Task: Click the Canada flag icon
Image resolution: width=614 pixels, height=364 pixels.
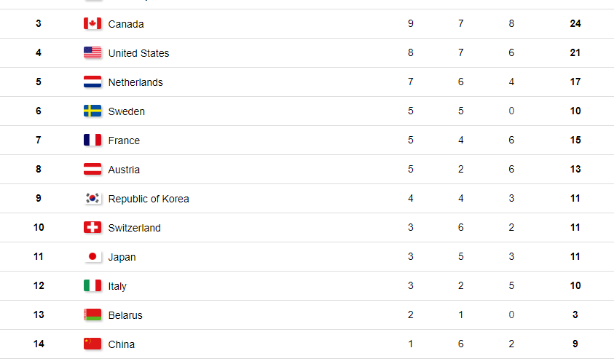Action: click(93, 23)
